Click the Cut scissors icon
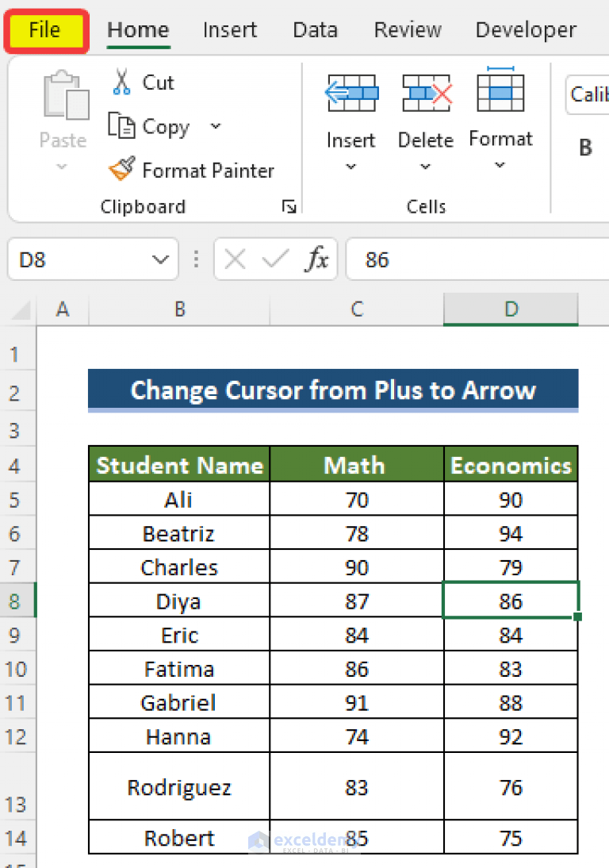 [x=121, y=82]
